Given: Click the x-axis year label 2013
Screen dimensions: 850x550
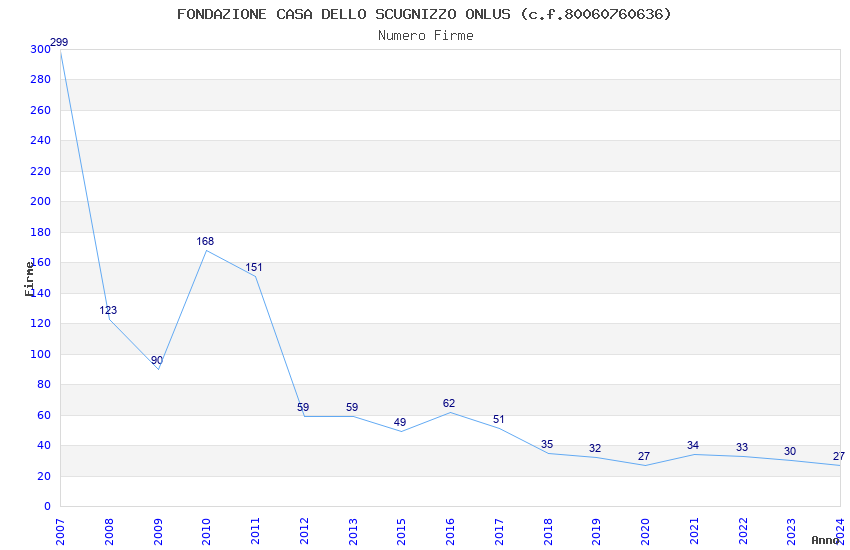Looking at the screenshot, I should point(353,532).
